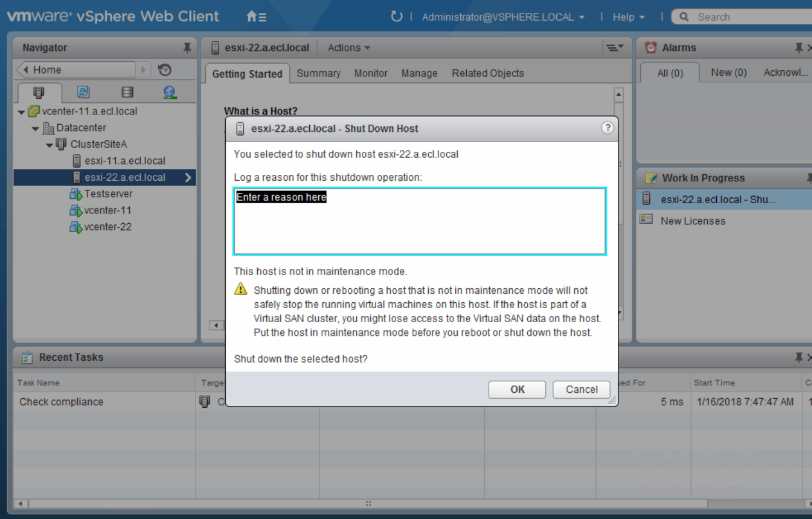812x519 pixels.
Task: Open Administrator@VSPHERE.LOCAL user dropdown
Action: tap(503, 17)
